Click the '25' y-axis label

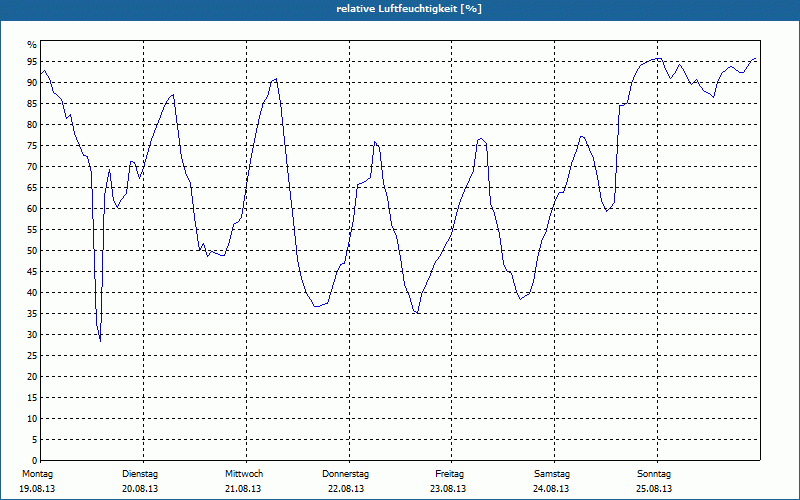[x=32, y=356]
